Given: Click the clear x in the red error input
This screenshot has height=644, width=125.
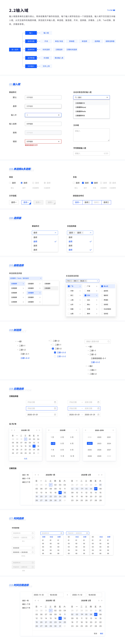Looking at the screenshot, I should click(59, 141).
